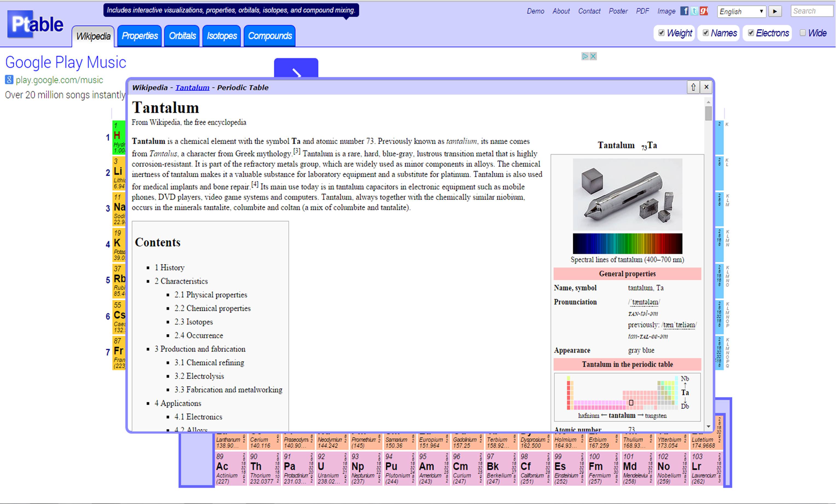Screen dimensions: 840x504
Task: Select the Californium element cell
Action: tap(535, 468)
